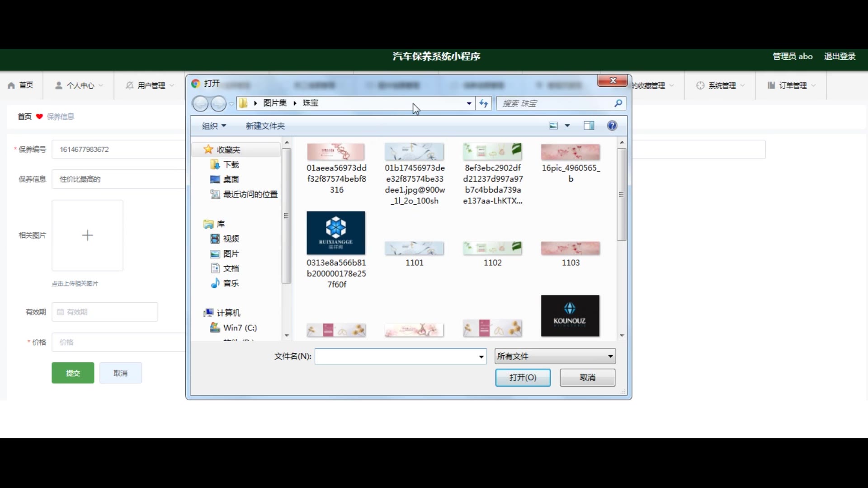Screen dimensions: 868x488
Task: Select image file named 1101
Action: click(415, 254)
